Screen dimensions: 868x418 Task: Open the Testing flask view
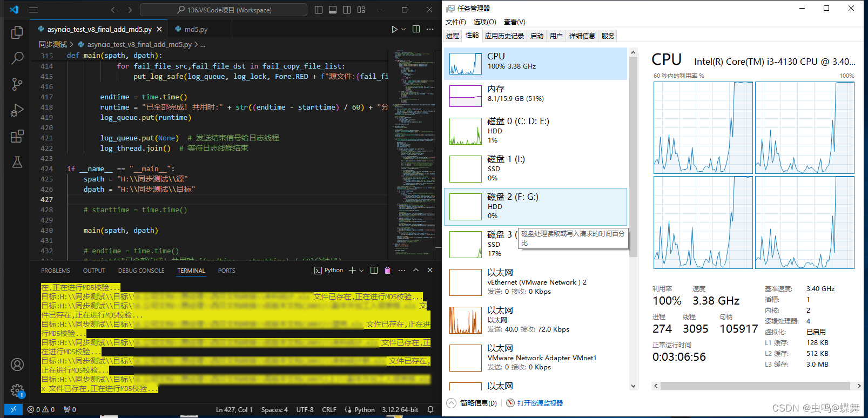[x=17, y=162]
